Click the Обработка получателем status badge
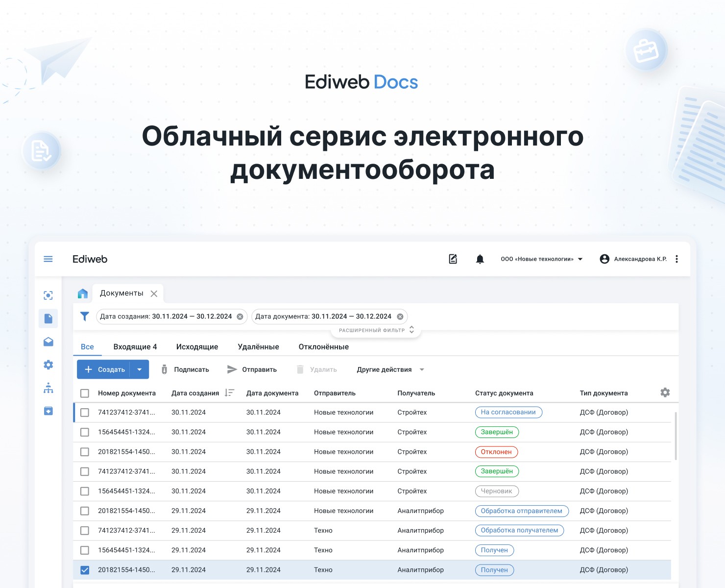Viewport: 725px width, 588px height. tap(519, 531)
